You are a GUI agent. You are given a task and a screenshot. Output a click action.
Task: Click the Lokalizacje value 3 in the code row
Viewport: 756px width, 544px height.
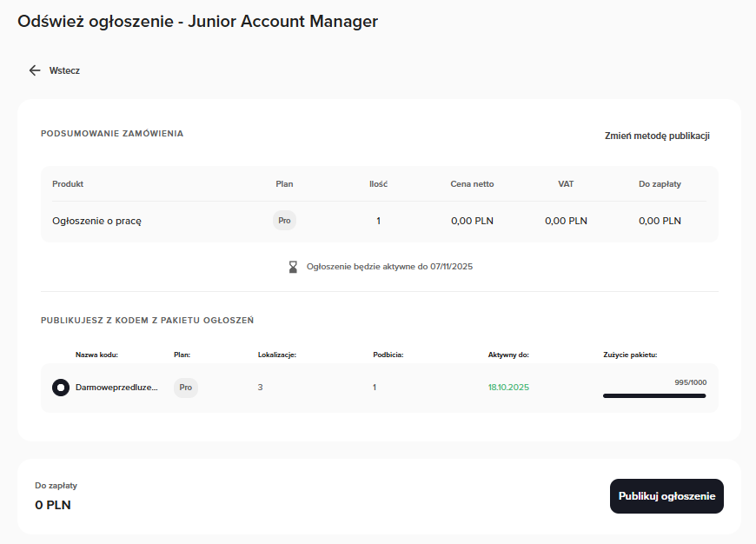[260, 388]
